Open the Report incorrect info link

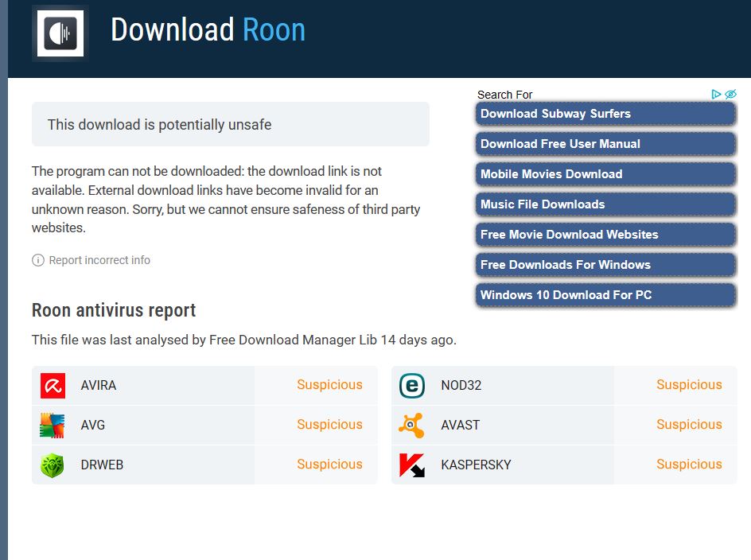tap(99, 260)
